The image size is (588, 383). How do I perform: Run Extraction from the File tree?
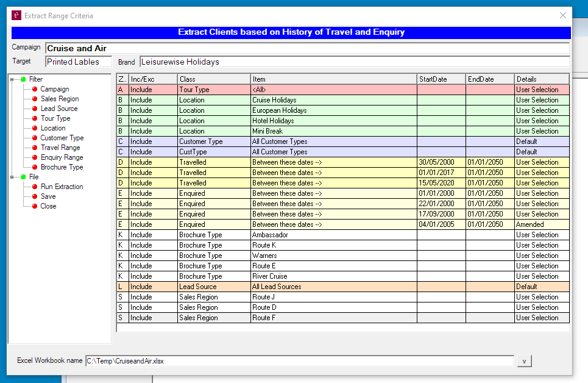(62, 187)
